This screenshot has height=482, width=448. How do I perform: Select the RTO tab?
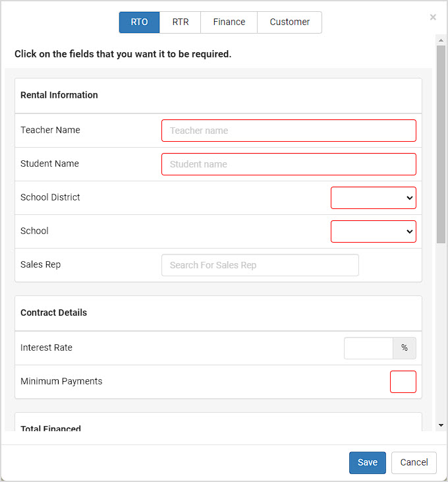140,22
